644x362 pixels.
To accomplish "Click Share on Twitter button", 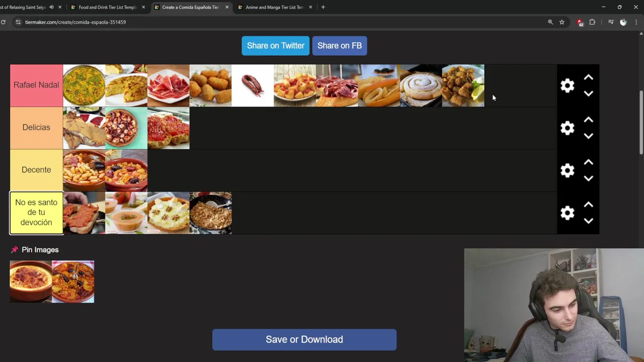I will (x=275, y=46).
